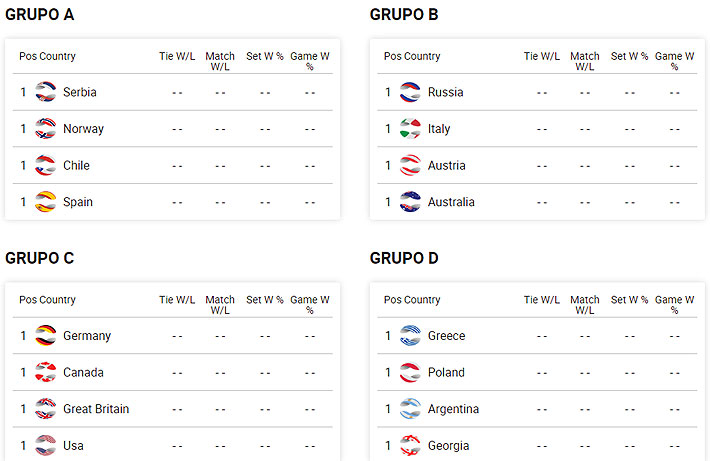Viewport: 710px width, 461px height.
Task: Click the Usa country name
Action: (x=73, y=446)
